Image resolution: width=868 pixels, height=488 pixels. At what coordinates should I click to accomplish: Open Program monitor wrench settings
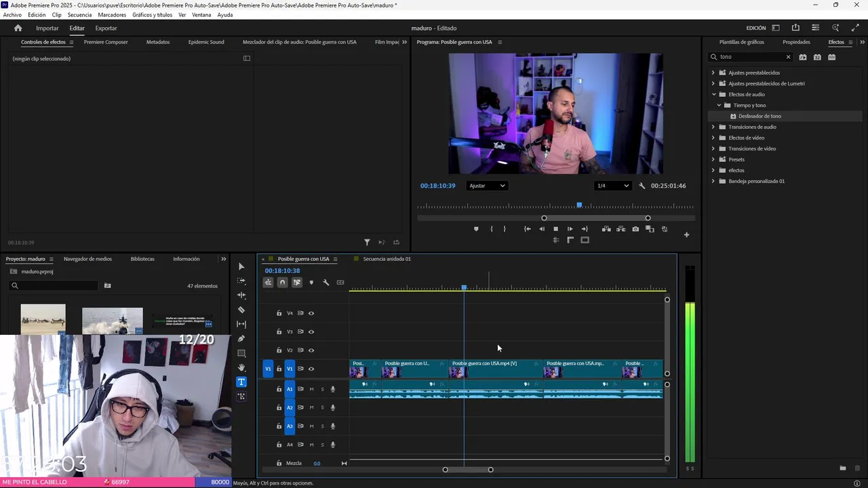tap(642, 186)
